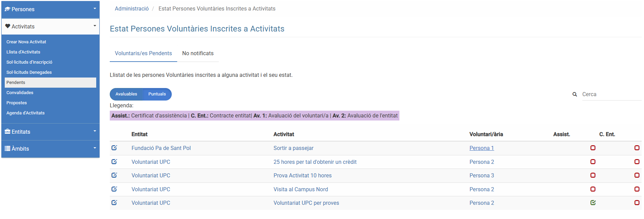Viewport: 644px width, 219px height.
Task: Uncheck the green Assist. checkmark for Voluntariat UPC per proves
Action: [x=593, y=203]
